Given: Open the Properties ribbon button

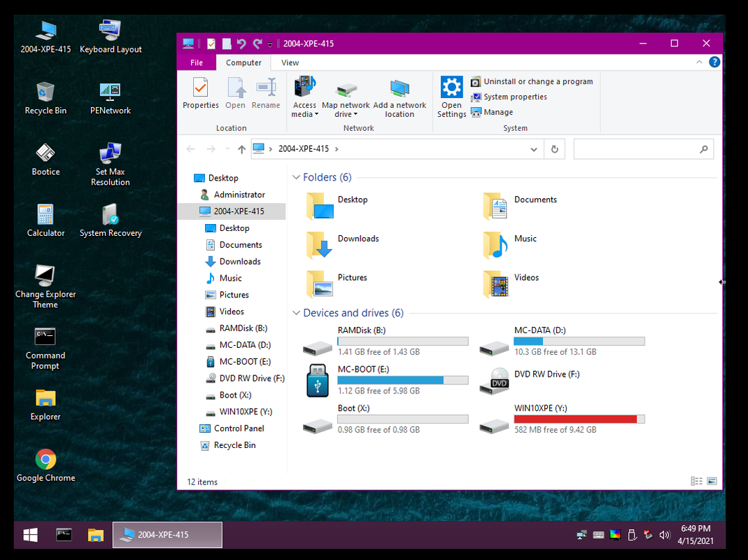Looking at the screenshot, I should (200, 94).
